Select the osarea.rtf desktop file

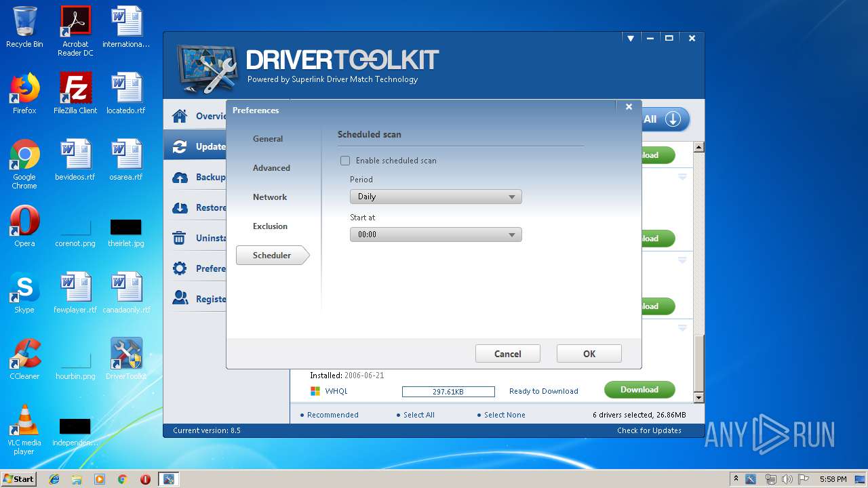click(x=126, y=160)
